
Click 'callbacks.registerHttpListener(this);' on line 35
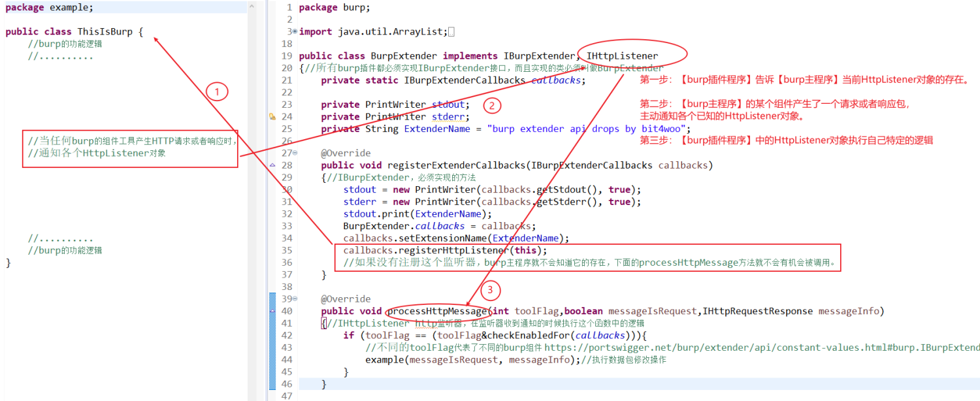(446, 250)
